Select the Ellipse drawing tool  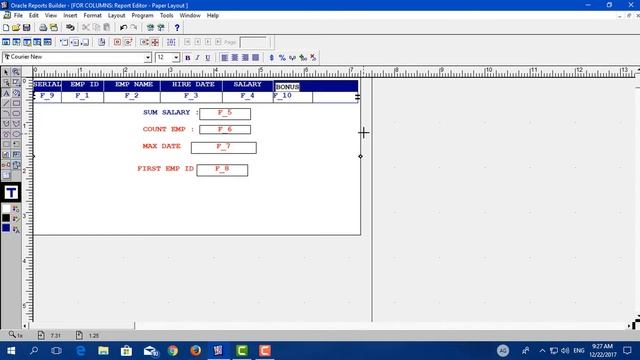[16, 134]
